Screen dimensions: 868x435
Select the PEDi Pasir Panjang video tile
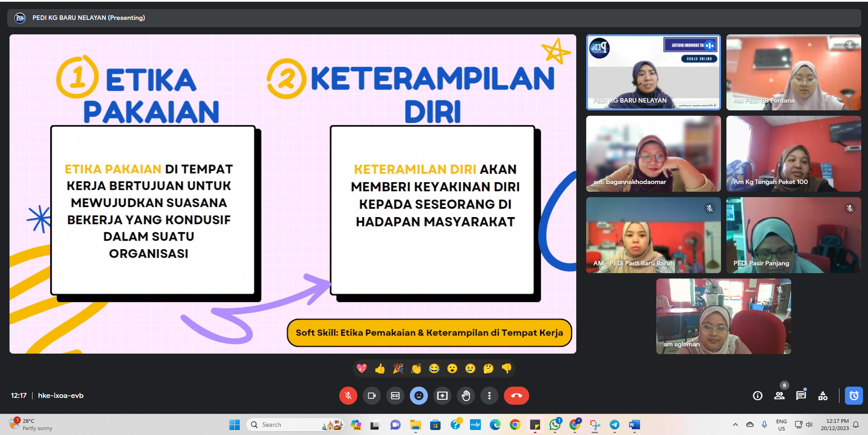[x=793, y=235]
